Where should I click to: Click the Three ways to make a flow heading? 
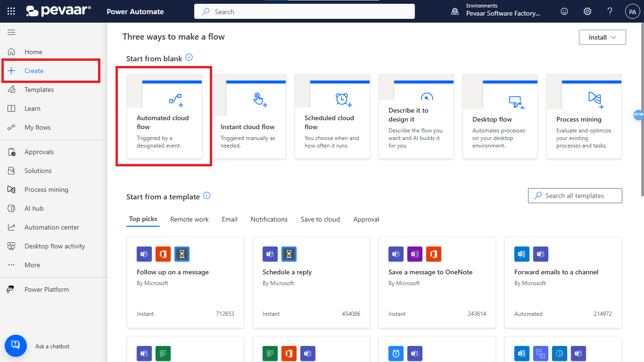[173, 37]
